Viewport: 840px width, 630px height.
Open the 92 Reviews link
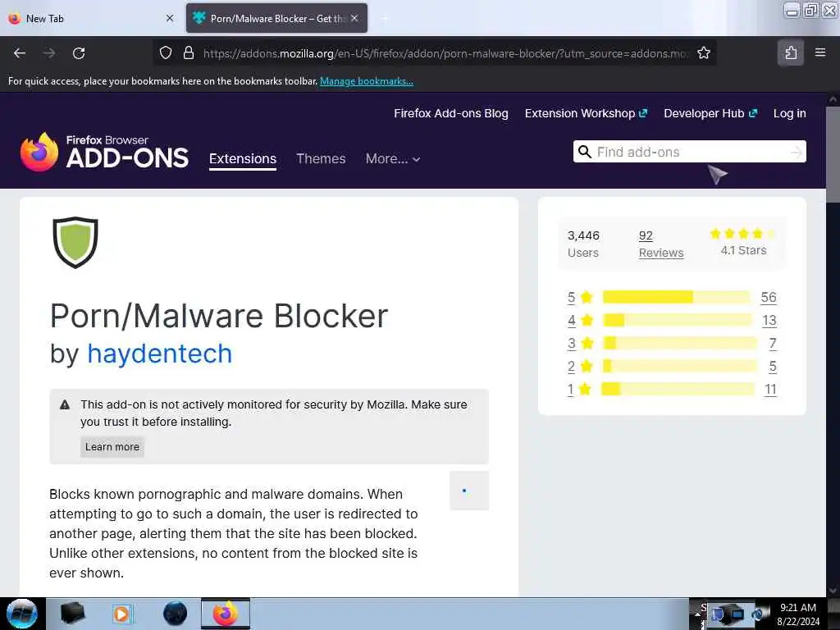(x=661, y=244)
